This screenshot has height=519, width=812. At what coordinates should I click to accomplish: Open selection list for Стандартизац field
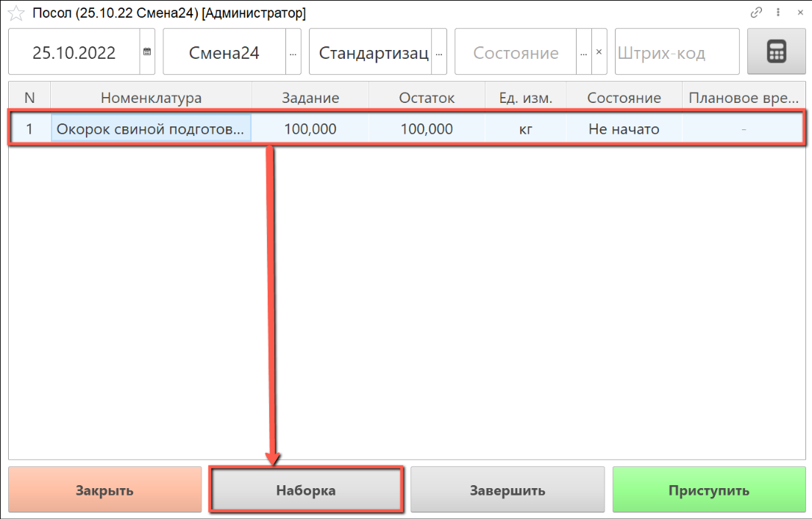439,52
